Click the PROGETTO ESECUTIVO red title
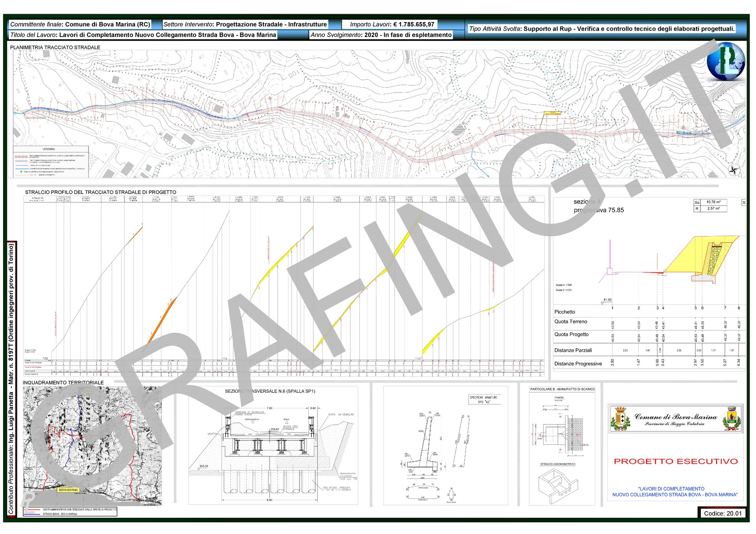Image resolution: width=756 pixels, height=534 pixels. point(676,462)
